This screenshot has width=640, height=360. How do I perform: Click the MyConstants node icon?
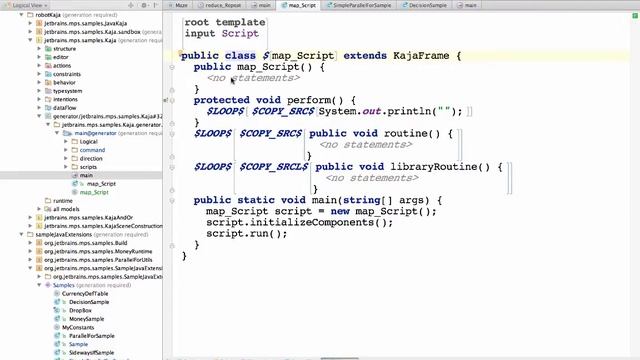click(x=57, y=327)
